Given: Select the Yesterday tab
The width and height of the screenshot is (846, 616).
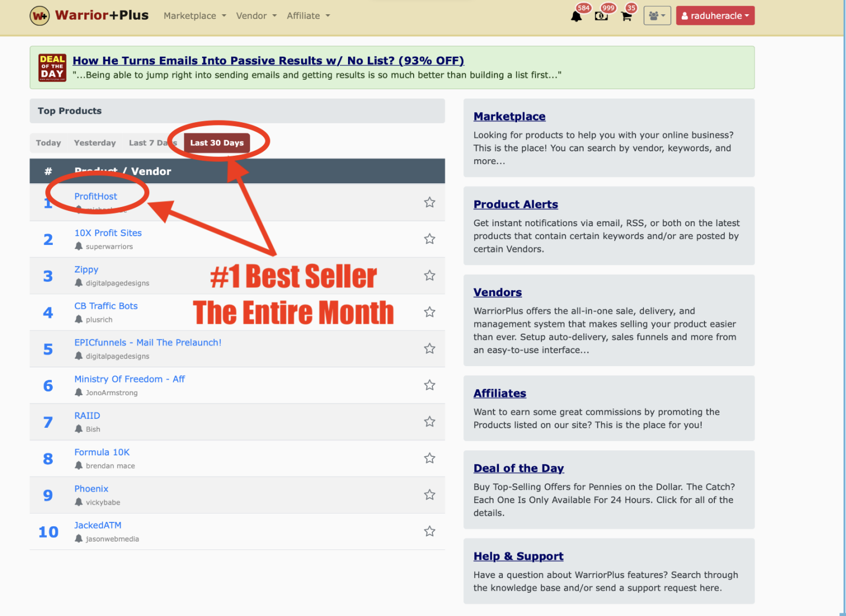Looking at the screenshot, I should [x=95, y=143].
